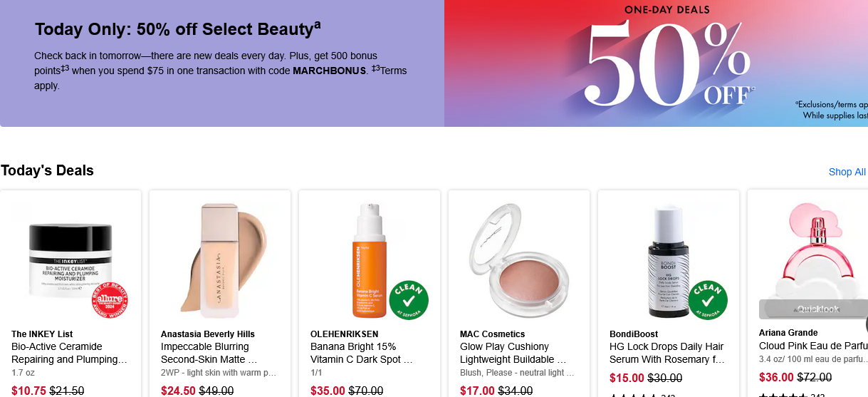Open Banana Bright 15% Vitamin C title
868x397 pixels.
pyautogui.click(x=362, y=353)
